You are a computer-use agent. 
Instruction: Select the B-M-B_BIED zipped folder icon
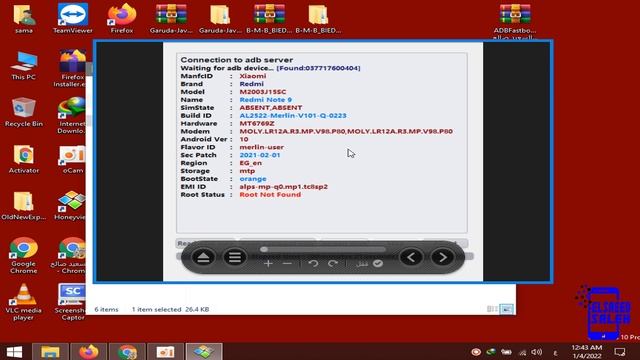click(x=318, y=19)
